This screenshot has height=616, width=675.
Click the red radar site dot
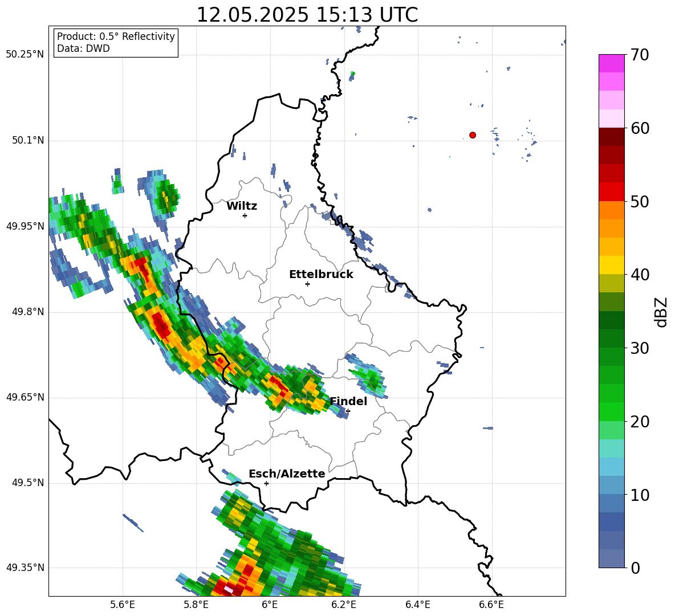click(x=473, y=135)
